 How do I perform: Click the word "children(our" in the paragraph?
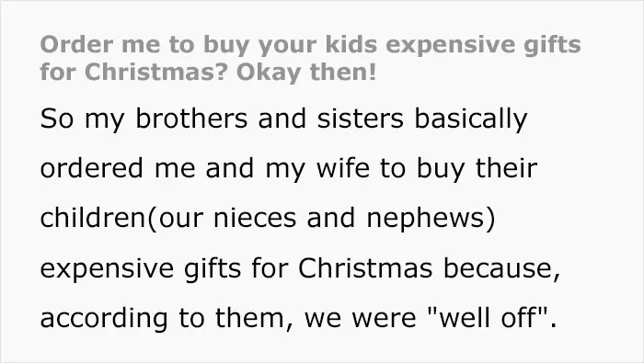[x=121, y=218]
